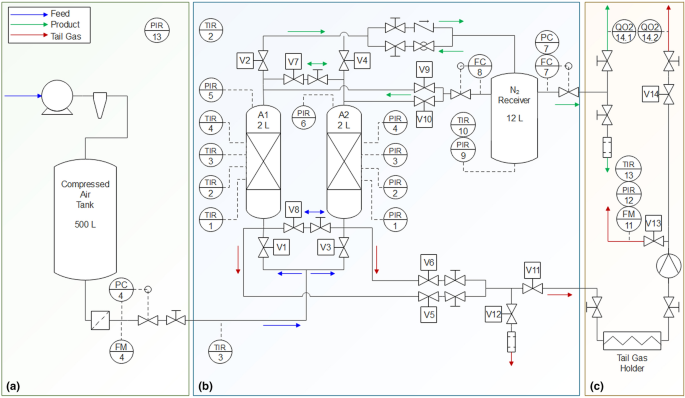Click the 'Tail Gas' legend entry

click(66, 36)
